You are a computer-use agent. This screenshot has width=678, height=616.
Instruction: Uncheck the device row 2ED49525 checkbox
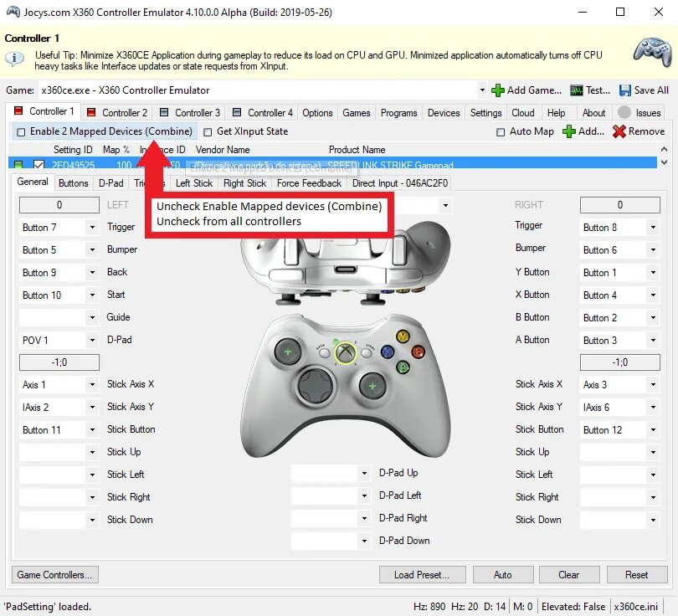coord(39,165)
